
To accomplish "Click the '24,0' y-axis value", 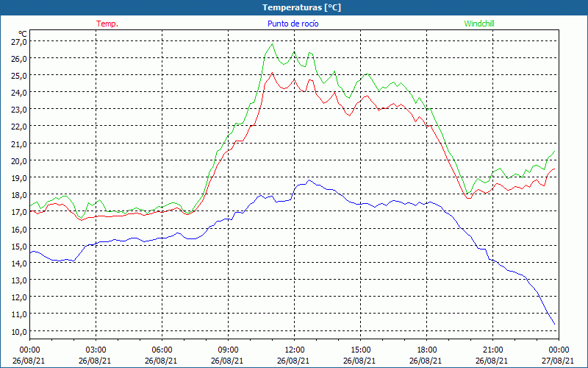I will click(x=19, y=93).
